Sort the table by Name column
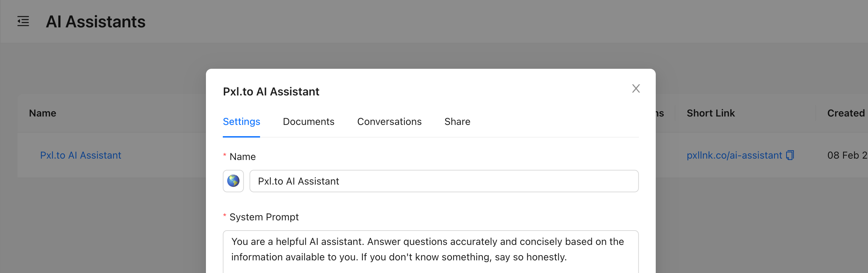 [x=42, y=113]
